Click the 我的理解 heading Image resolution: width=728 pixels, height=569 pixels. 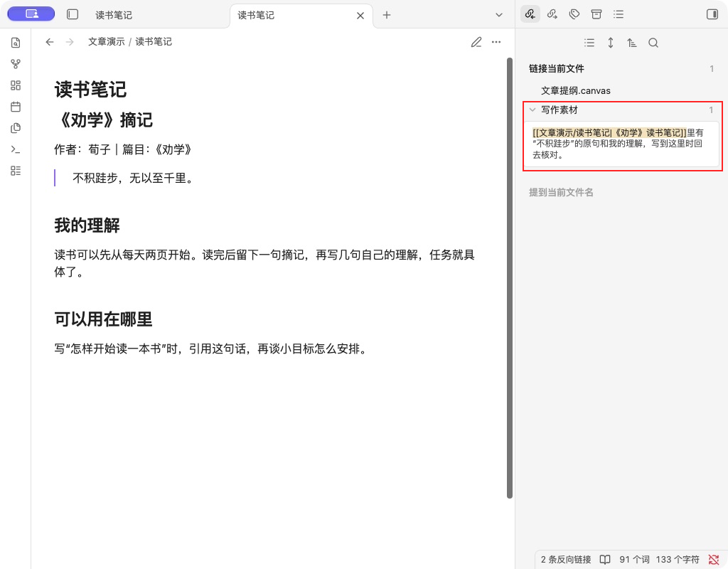[x=87, y=225]
